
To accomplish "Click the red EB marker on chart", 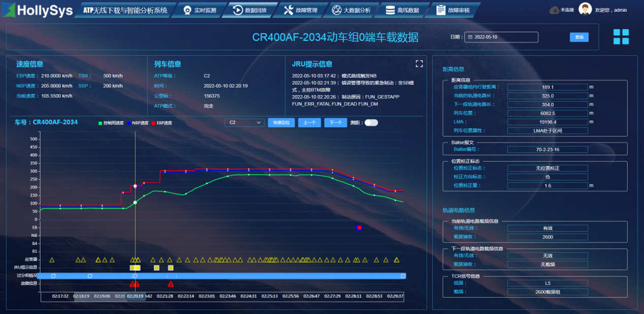I will click(x=359, y=228).
